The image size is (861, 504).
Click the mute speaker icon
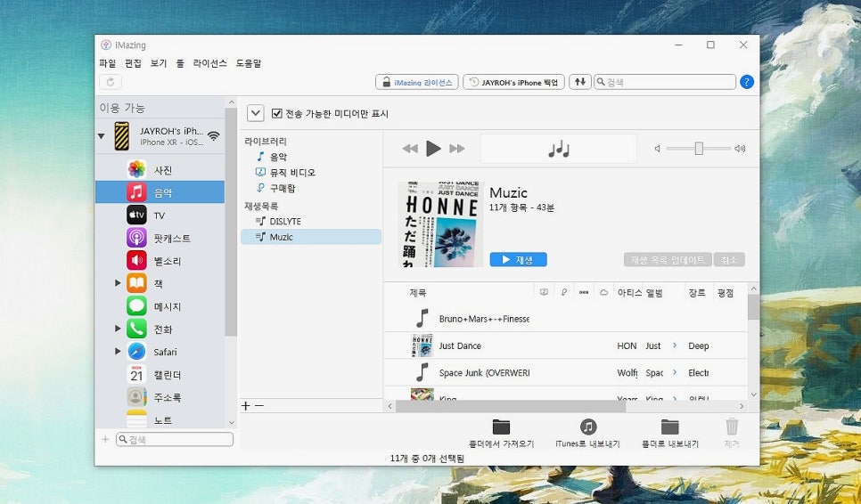657,148
